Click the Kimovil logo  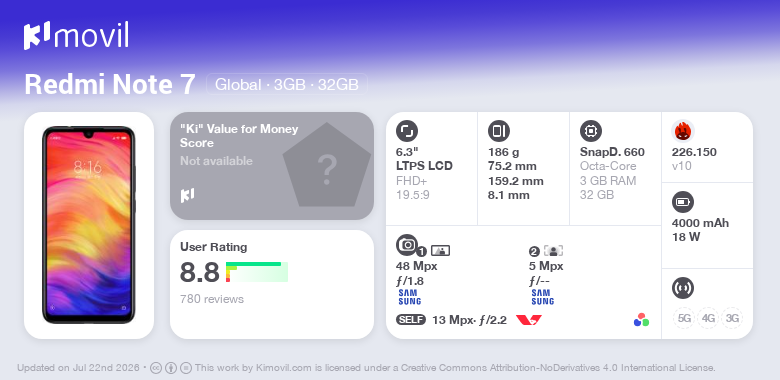coord(76,35)
